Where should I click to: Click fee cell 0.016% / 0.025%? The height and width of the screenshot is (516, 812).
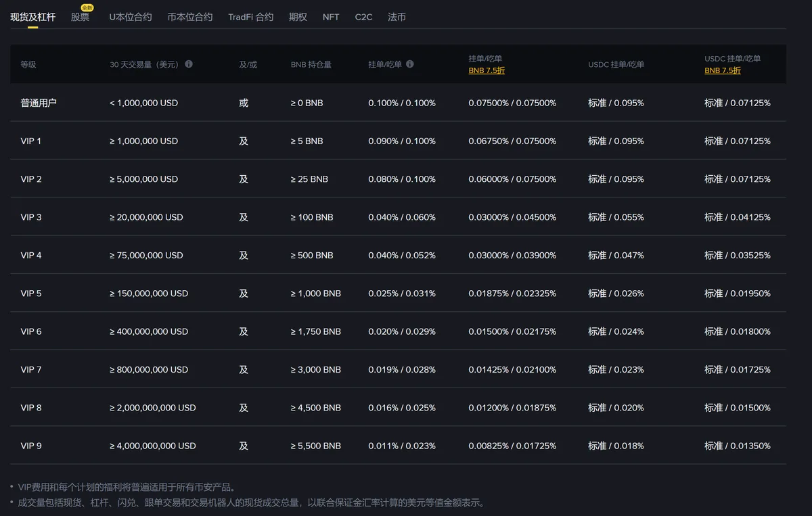(x=402, y=408)
